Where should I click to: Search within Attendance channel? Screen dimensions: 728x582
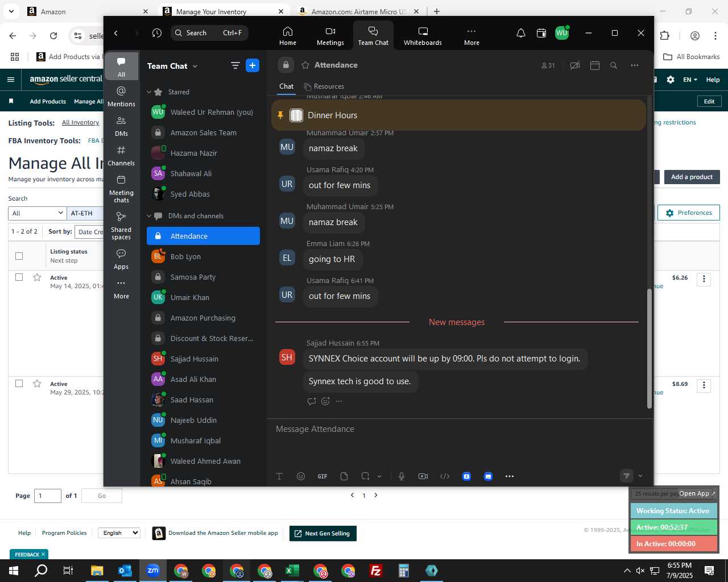pos(614,65)
